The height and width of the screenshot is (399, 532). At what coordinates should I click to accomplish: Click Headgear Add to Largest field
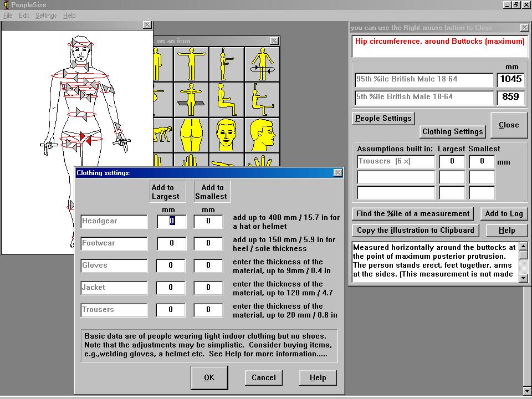[x=172, y=221]
